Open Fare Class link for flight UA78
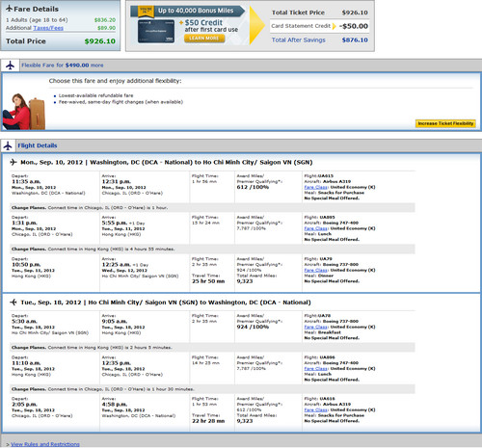 [316, 327]
